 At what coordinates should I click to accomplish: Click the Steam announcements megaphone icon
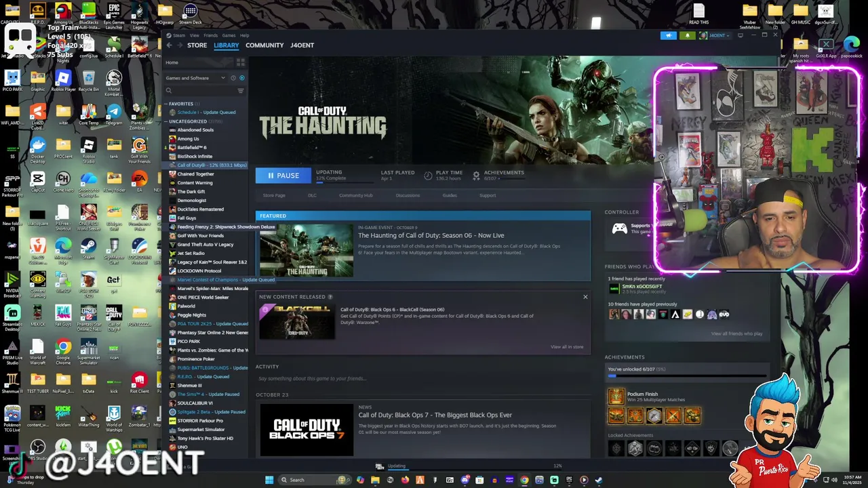coord(669,35)
